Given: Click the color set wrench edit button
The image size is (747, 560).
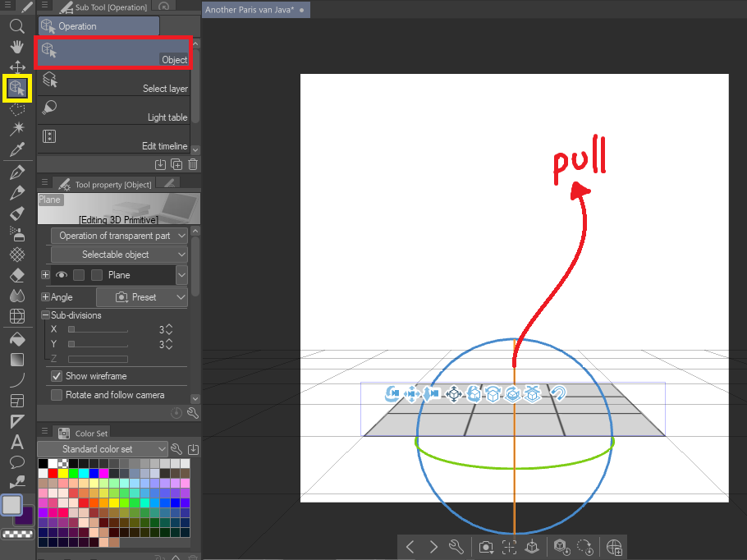Looking at the screenshot, I should 176,449.
